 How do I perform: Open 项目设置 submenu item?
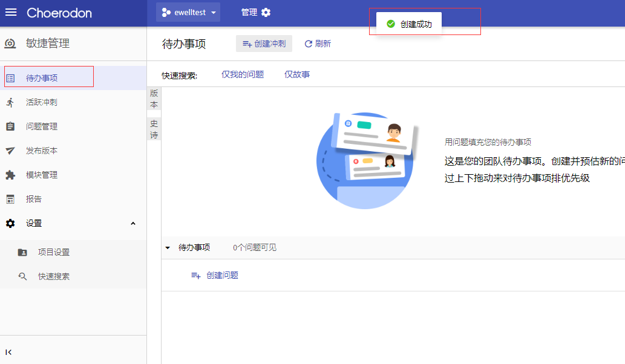pyautogui.click(x=73, y=252)
